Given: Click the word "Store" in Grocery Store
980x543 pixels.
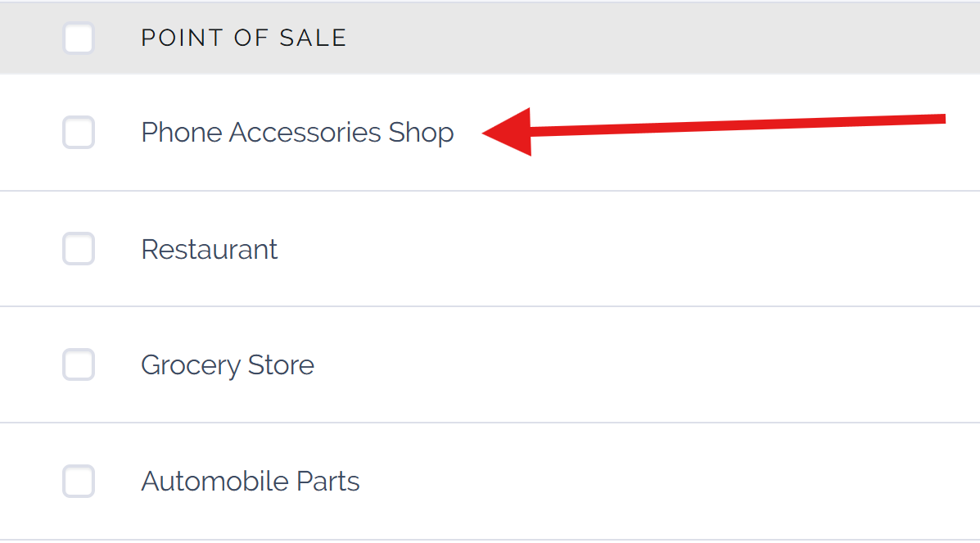Looking at the screenshot, I should pyautogui.click(x=281, y=364).
